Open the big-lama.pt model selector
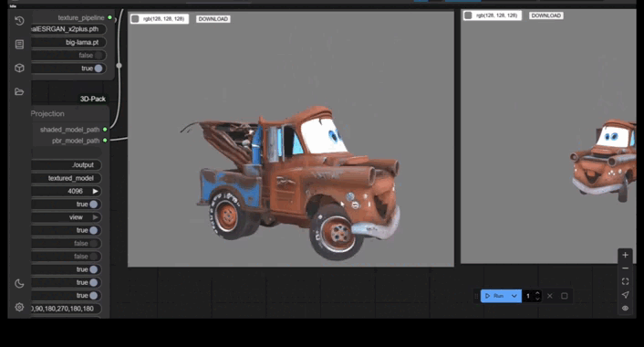The height and width of the screenshot is (347, 644). coord(68,42)
